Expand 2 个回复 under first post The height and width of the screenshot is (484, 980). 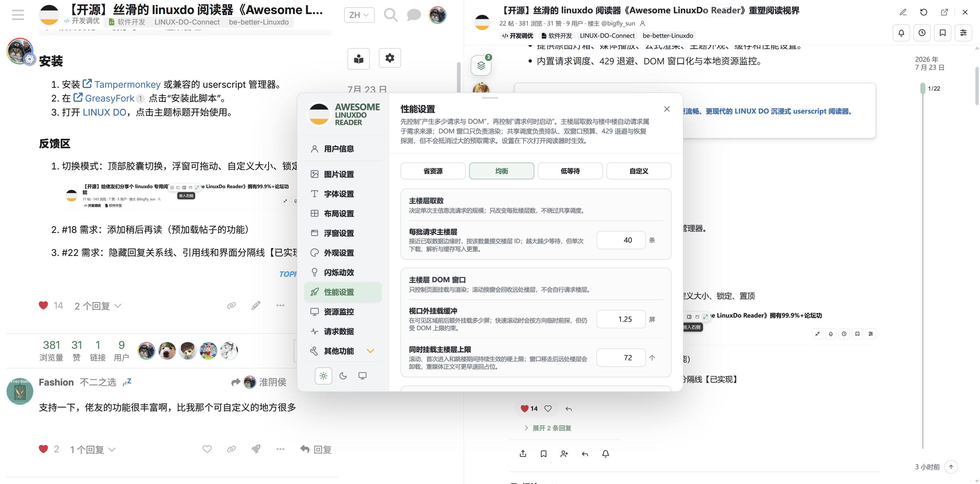[x=98, y=306]
